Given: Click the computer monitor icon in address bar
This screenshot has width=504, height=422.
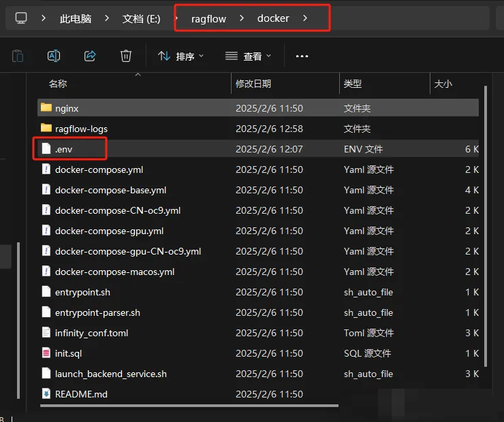Looking at the screenshot, I should [x=21, y=18].
